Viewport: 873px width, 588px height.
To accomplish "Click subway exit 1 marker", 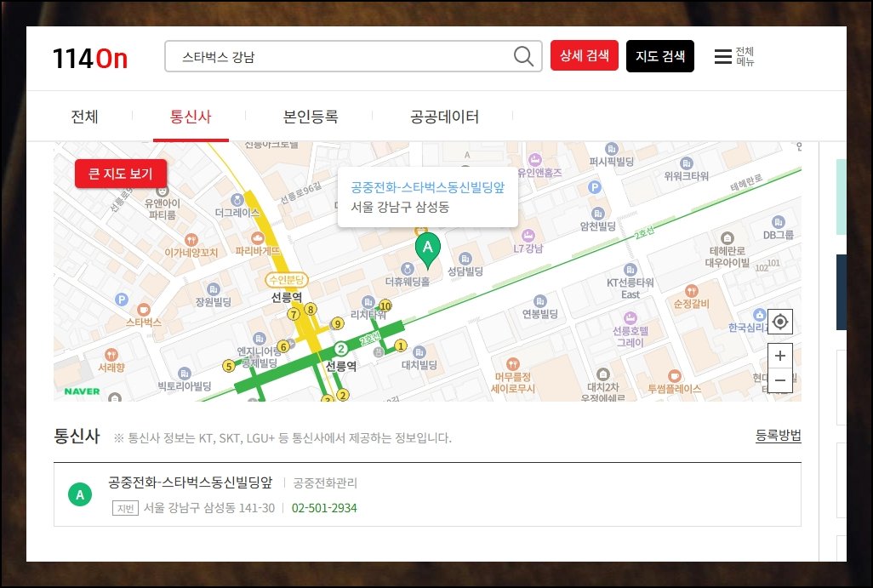I will click(400, 345).
